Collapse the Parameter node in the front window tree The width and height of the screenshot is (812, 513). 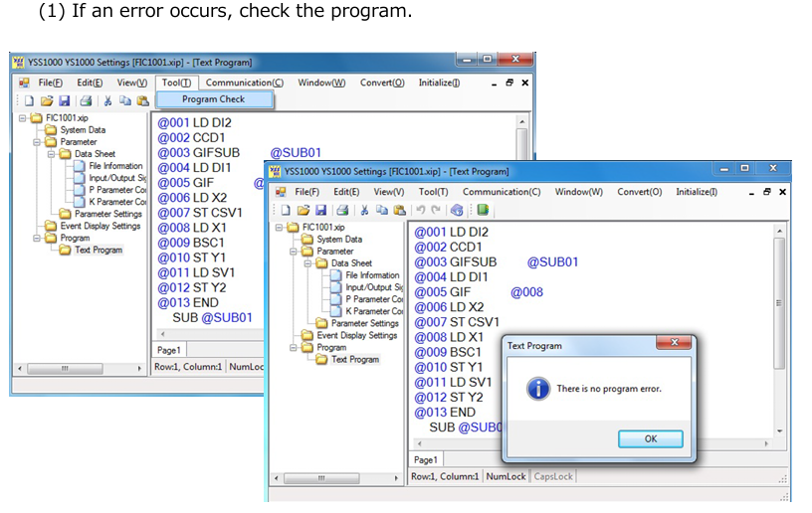[x=295, y=252]
